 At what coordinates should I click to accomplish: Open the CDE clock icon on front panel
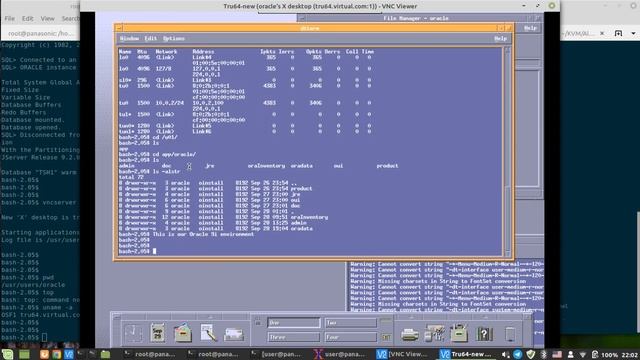(x=133, y=333)
